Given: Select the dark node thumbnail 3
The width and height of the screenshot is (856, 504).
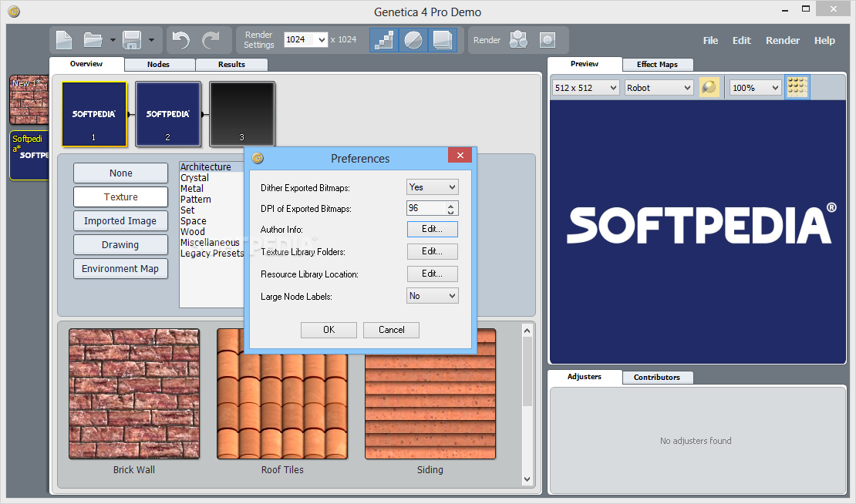Looking at the screenshot, I should point(242,114).
